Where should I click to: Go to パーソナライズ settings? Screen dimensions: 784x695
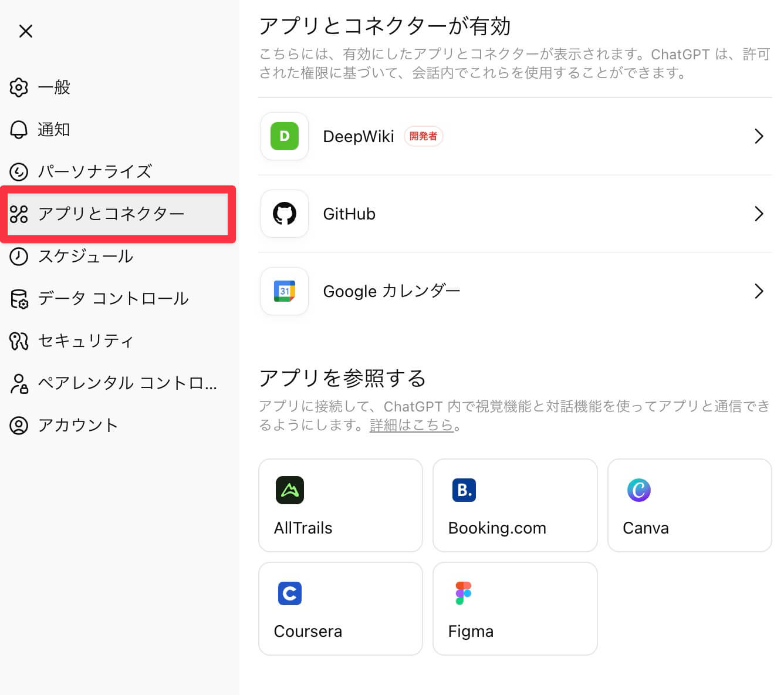(x=94, y=172)
